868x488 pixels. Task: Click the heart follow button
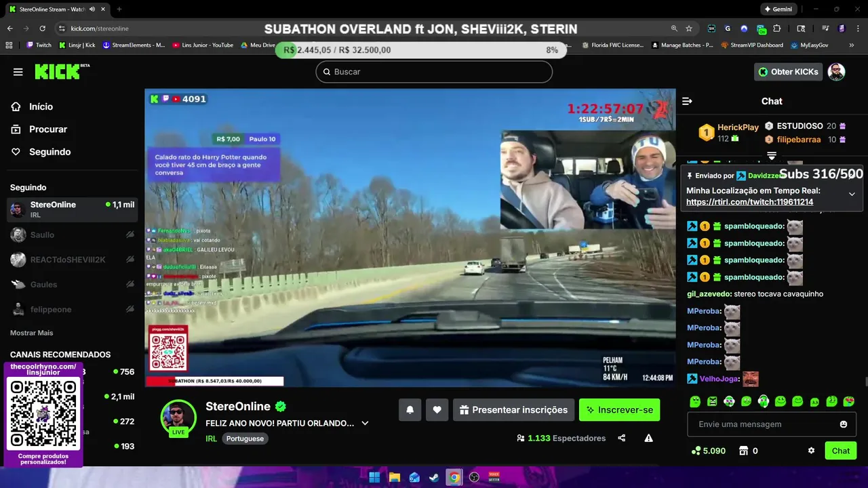[x=437, y=410]
